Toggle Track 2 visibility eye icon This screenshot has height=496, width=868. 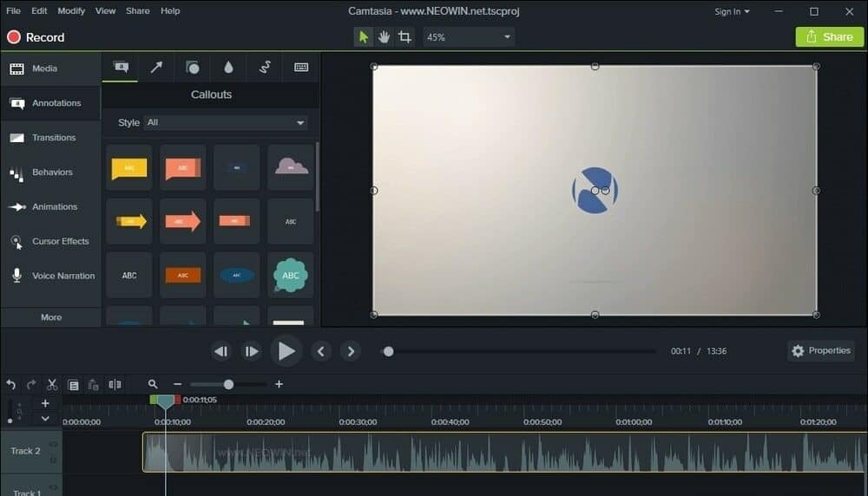[53, 445]
